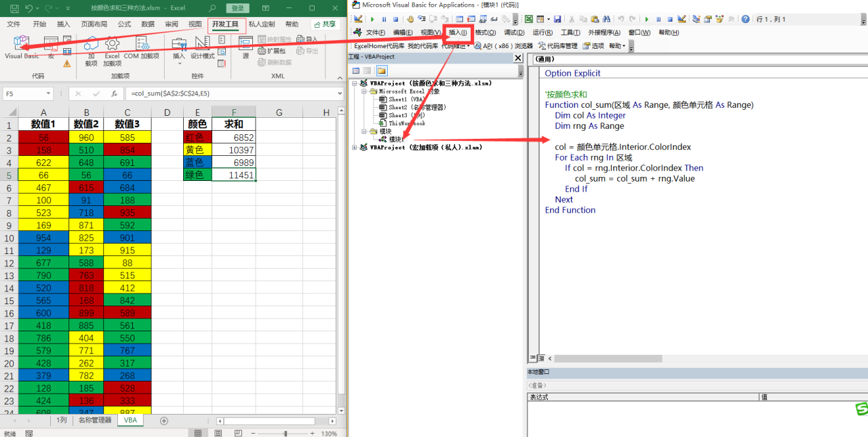Open the 工具(T) menu in VBA editor

coord(570,33)
